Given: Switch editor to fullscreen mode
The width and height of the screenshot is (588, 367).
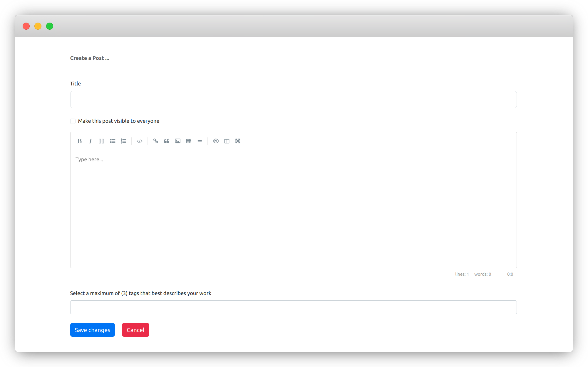Looking at the screenshot, I should [x=238, y=141].
